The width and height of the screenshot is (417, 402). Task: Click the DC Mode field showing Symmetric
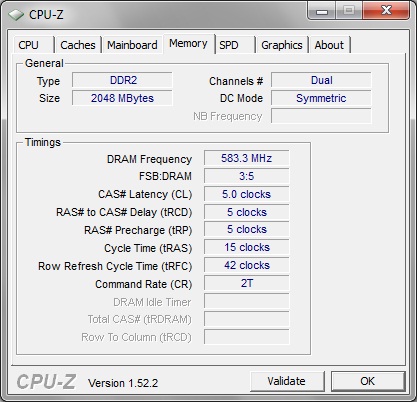321,98
